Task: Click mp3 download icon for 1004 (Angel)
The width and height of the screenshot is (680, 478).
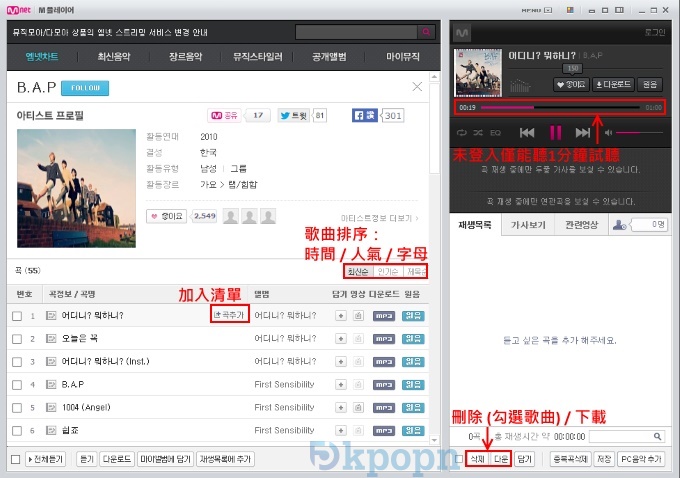Action: [384, 408]
